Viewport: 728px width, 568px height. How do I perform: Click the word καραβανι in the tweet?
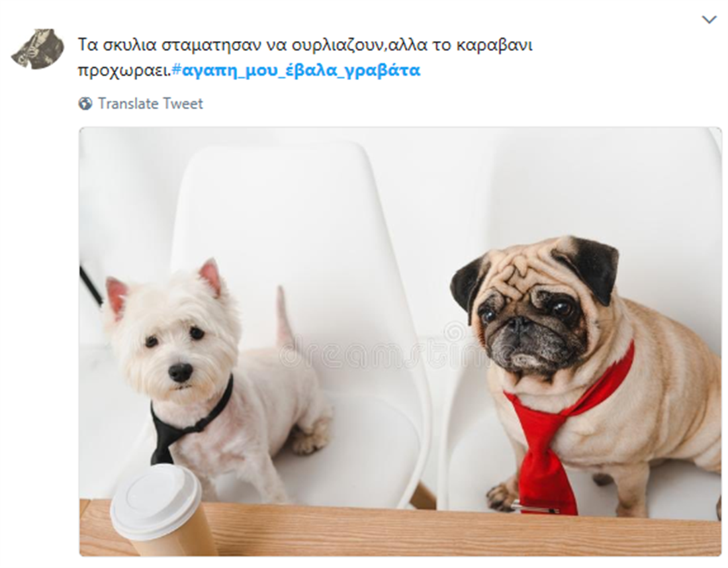click(x=493, y=45)
